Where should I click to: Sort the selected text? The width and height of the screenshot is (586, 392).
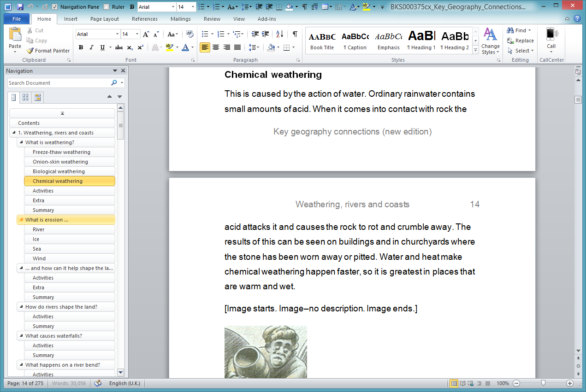279,34
